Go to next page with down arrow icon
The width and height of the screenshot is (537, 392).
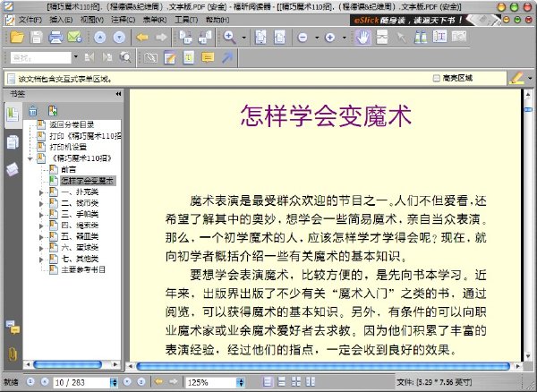pyautogui.click(x=119, y=38)
